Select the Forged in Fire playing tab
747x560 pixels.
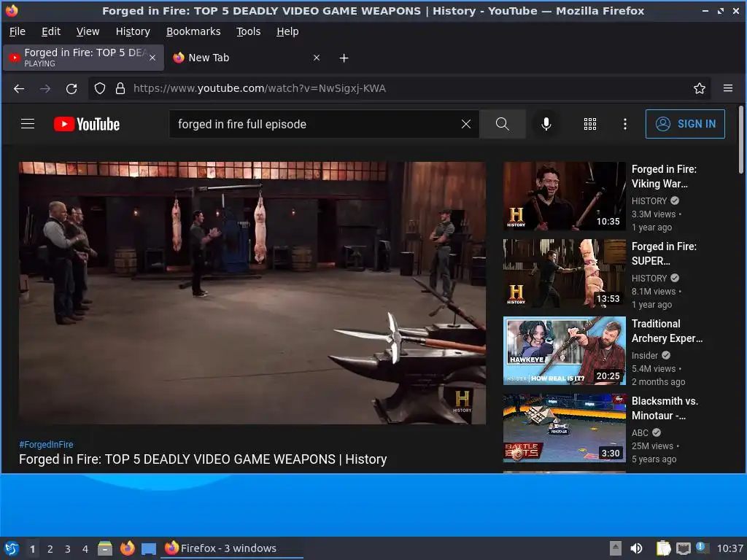click(83, 58)
